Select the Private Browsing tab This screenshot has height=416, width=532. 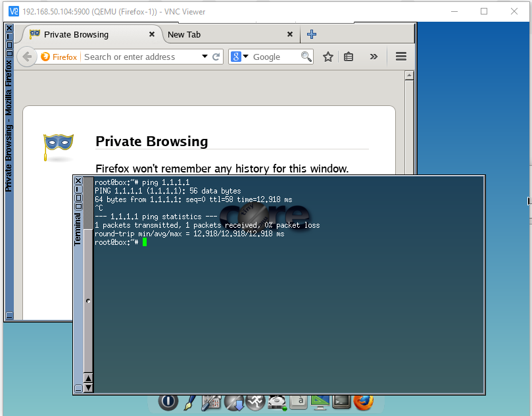(85, 35)
